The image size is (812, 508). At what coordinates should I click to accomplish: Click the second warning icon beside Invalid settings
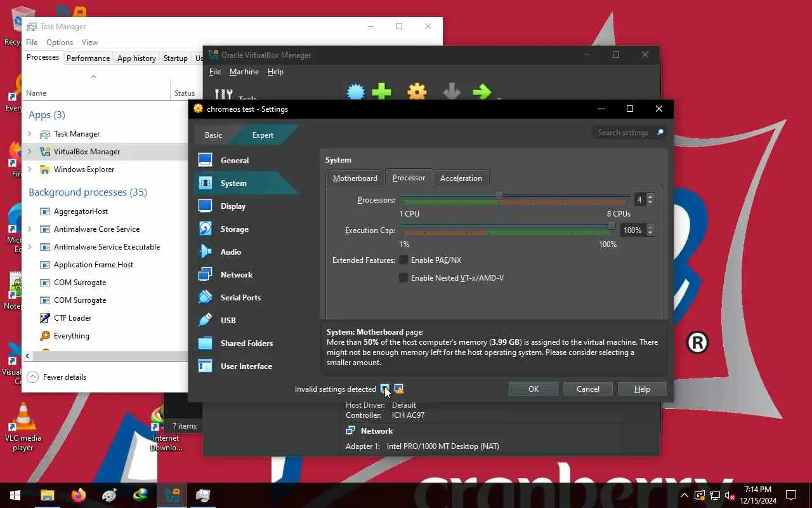pyautogui.click(x=398, y=389)
